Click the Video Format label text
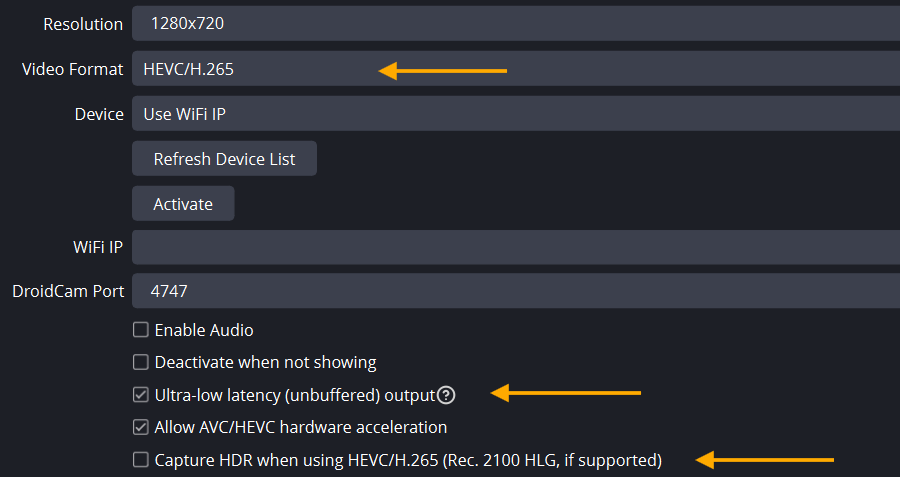This screenshot has height=477, width=900. pos(72,69)
